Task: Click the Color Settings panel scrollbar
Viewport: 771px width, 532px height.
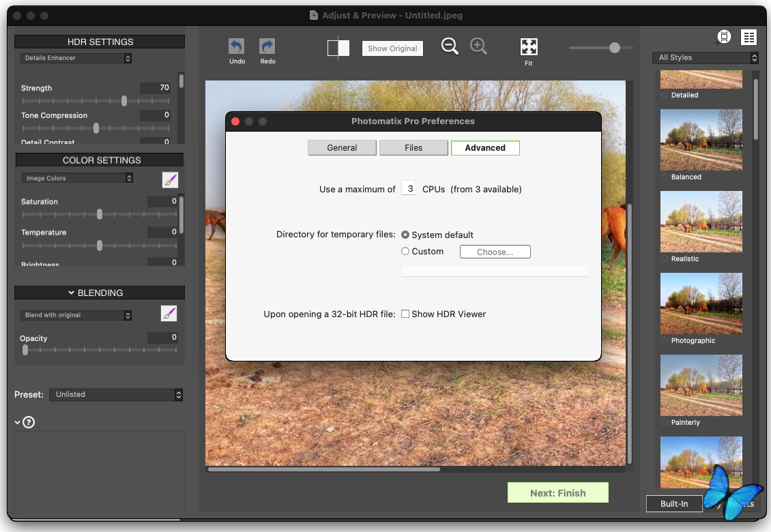Action: [181, 215]
